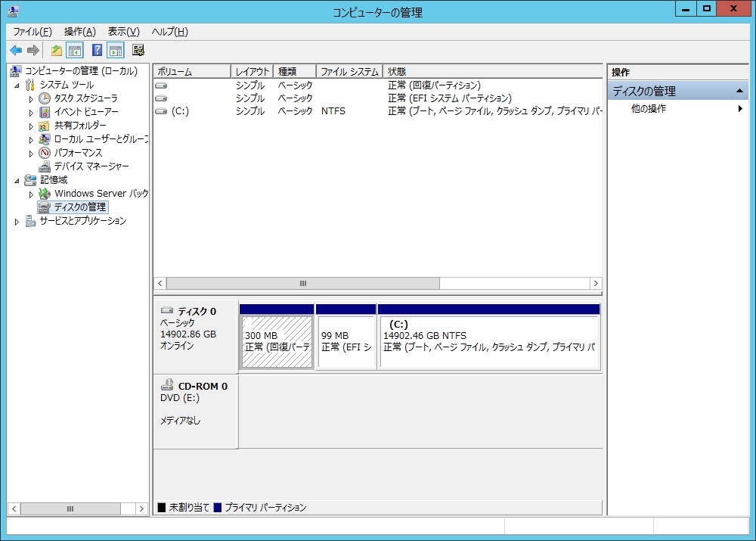Select the 14902.46 GB C: partition block

488,342
